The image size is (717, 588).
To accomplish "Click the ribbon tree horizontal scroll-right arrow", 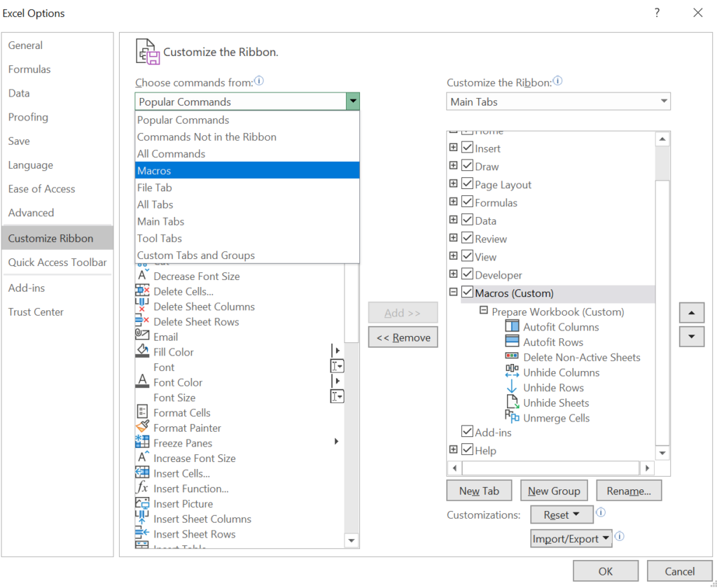I will 647,468.
